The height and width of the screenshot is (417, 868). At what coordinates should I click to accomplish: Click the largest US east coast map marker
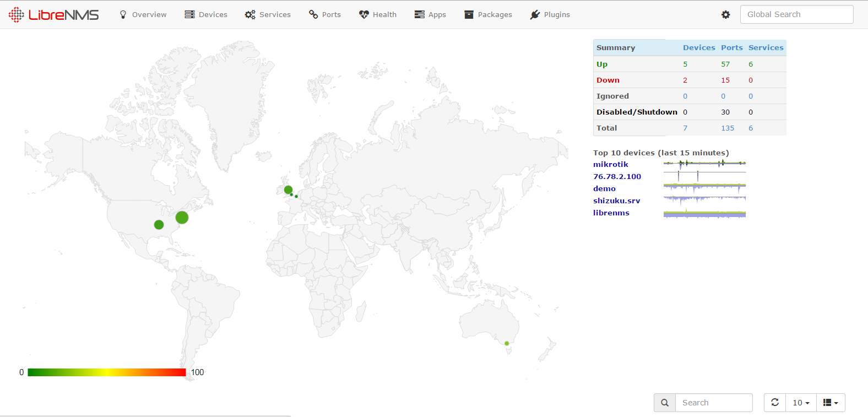point(182,217)
